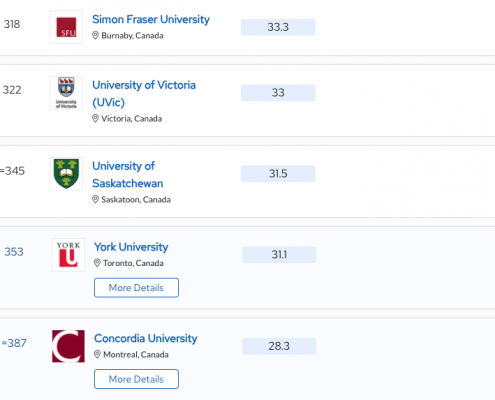This screenshot has width=495, height=400.
Task: Click the 33.3 score badge for Simon Fraser
Action: click(278, 27)
